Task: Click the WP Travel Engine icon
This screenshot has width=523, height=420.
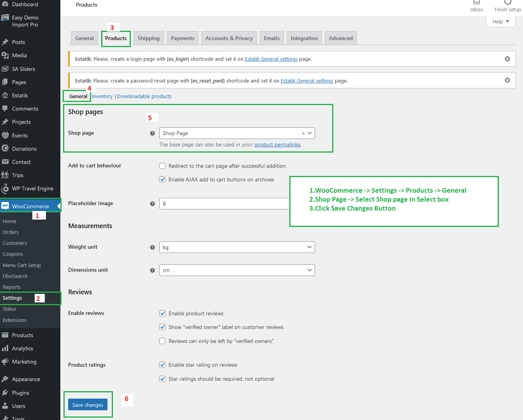Action: click(5, 189)
